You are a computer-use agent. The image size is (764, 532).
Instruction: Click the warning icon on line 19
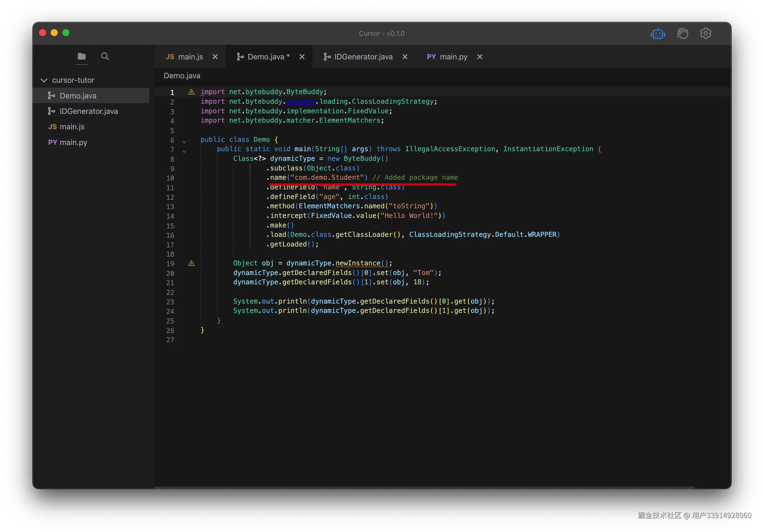click(191, 263)
